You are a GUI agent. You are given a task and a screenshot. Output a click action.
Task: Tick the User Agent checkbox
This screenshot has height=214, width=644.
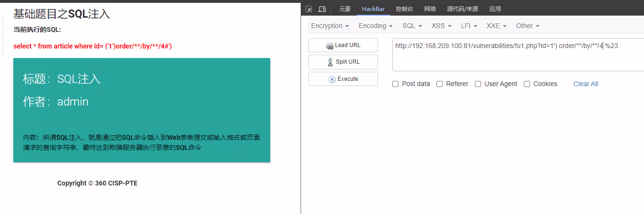478,84
